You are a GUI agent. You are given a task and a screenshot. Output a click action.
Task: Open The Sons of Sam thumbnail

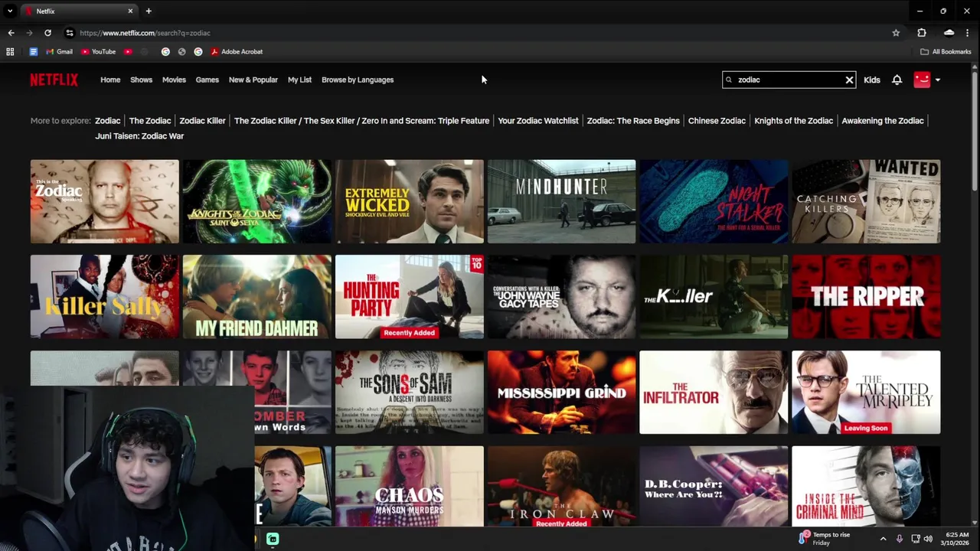410,393
